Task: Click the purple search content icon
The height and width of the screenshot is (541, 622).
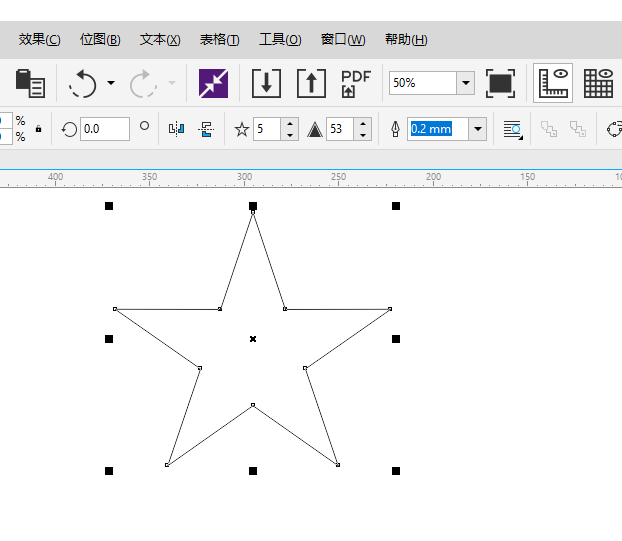Action: click(x=213, y=83)
